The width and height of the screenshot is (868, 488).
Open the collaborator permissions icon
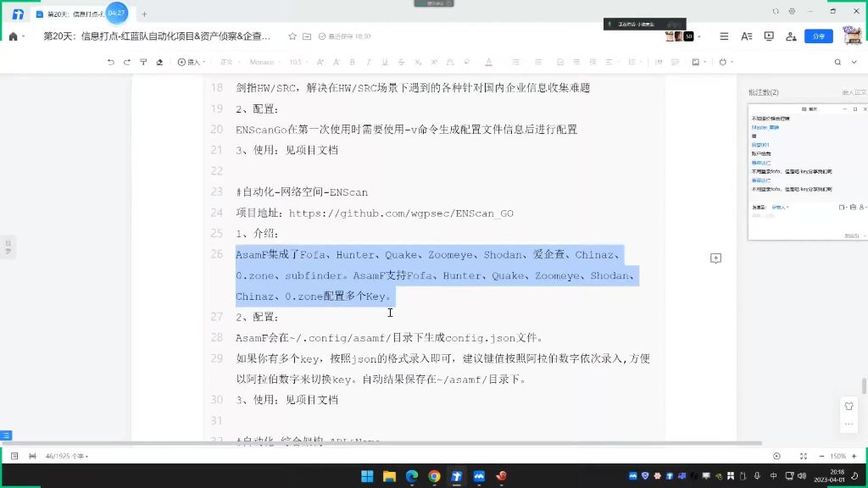click(791, 36)
